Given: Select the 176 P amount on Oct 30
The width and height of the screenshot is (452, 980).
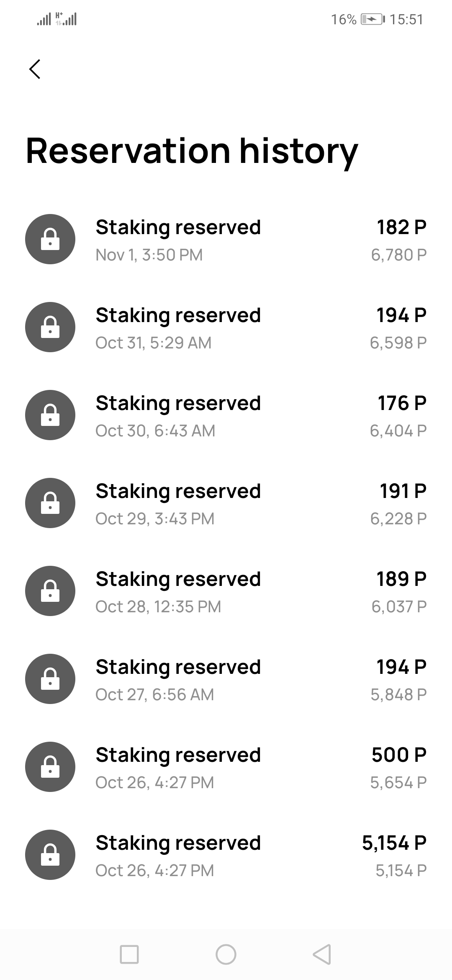Looking at the screenshot, I should tap(402, 403).
